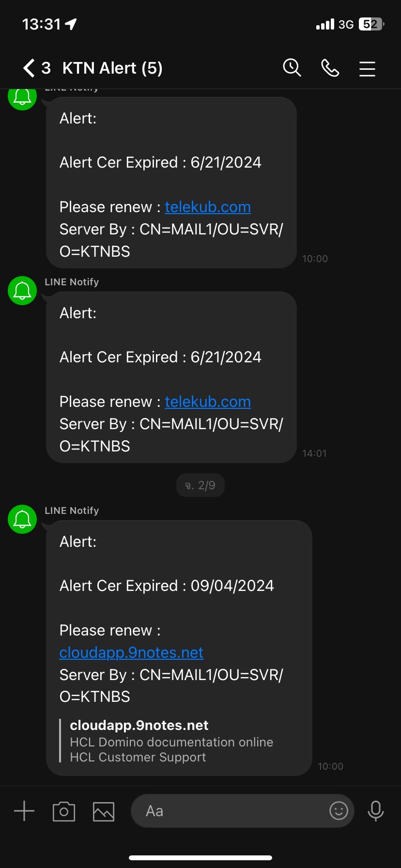Tap LINE Notify sender name above last alert
The image size is (401, 868).
click(x=72, y=511)
